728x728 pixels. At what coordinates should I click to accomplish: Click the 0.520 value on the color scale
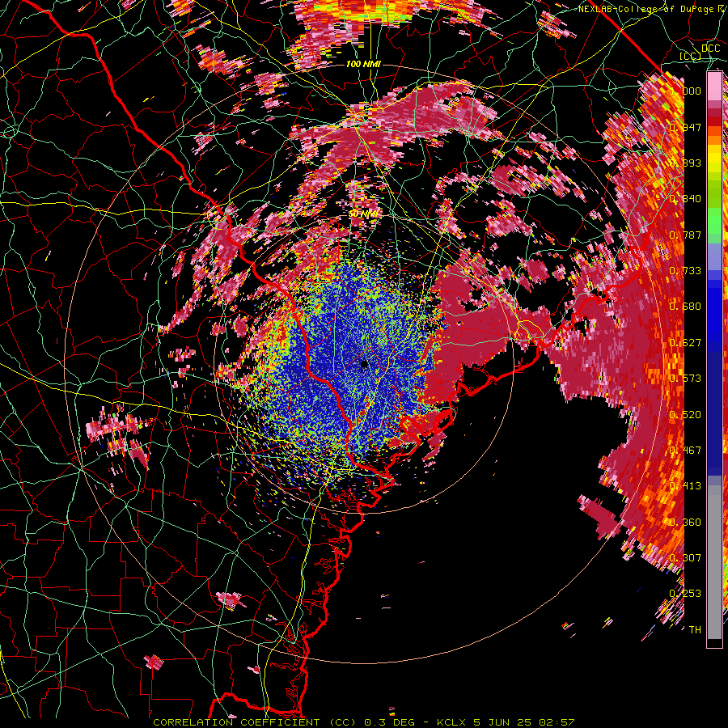coord(685,415)
